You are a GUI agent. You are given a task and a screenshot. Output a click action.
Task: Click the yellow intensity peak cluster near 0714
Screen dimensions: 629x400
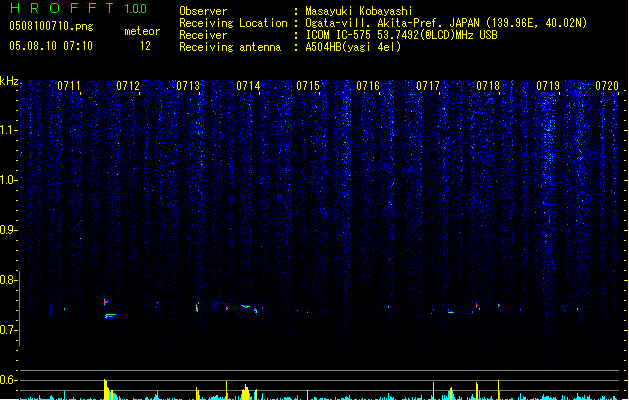tap(246, 392)
